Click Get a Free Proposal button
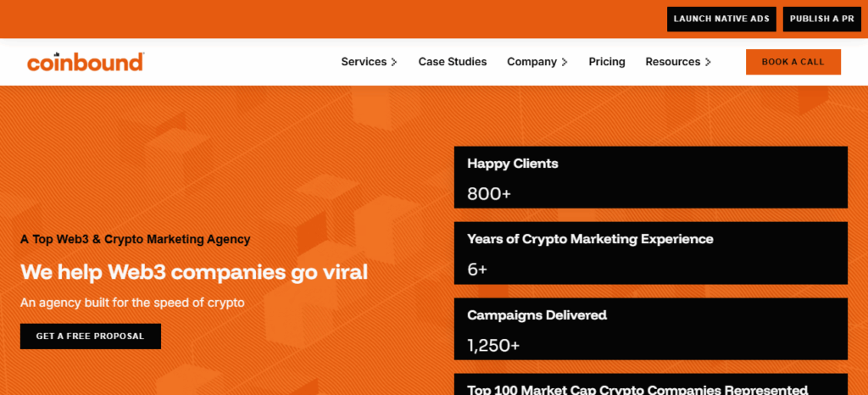The width and height of the screenshot is (868, 395). coord(90,337)
